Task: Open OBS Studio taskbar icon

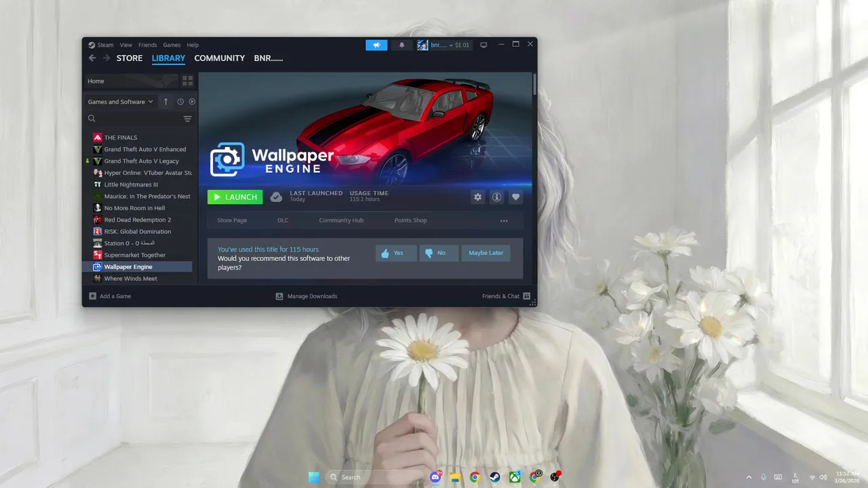Action: click(555, 477)
